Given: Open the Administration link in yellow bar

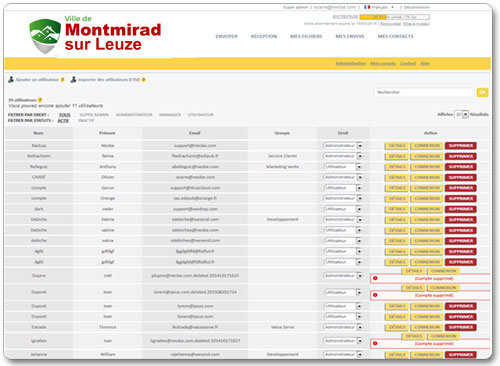Looking at the screenshot, I should coord(351,63).
